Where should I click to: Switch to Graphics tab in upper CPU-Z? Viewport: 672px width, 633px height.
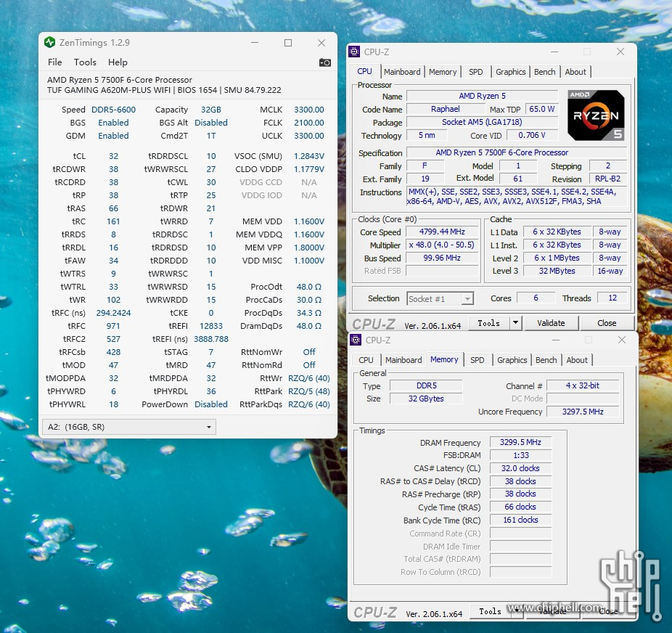[x=510, y=72]
